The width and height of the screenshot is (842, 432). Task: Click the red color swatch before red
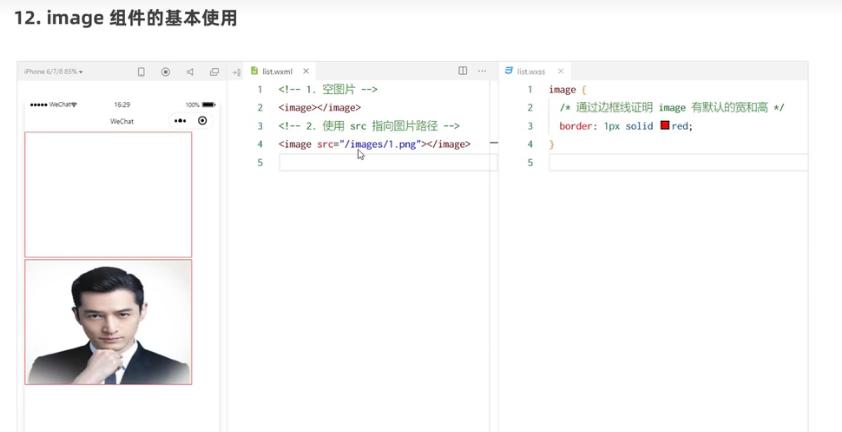[x=665, y=125]
